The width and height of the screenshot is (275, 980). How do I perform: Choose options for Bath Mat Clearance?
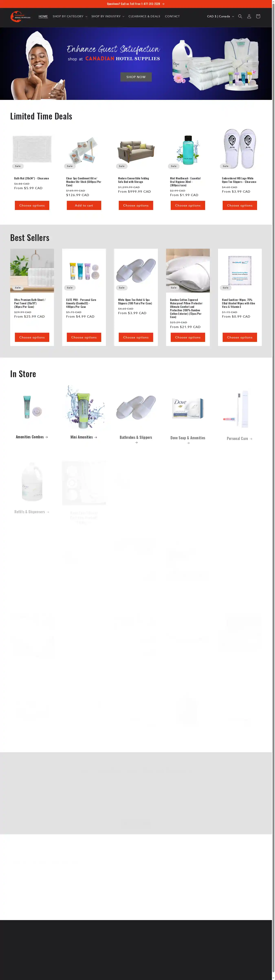pos(32,206)
